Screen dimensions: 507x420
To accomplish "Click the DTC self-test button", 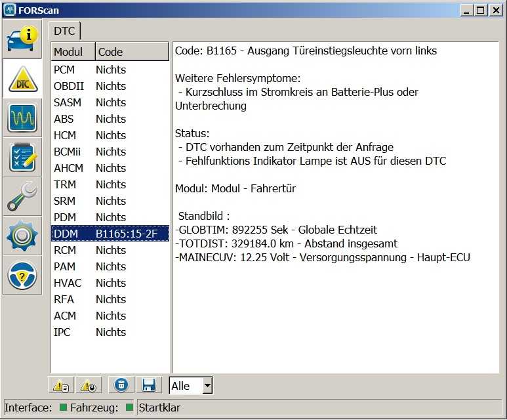I will [89, 385].
